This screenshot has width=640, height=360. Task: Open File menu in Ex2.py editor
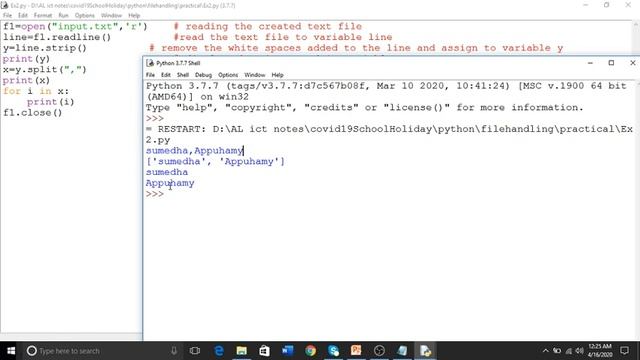point(7,15)
